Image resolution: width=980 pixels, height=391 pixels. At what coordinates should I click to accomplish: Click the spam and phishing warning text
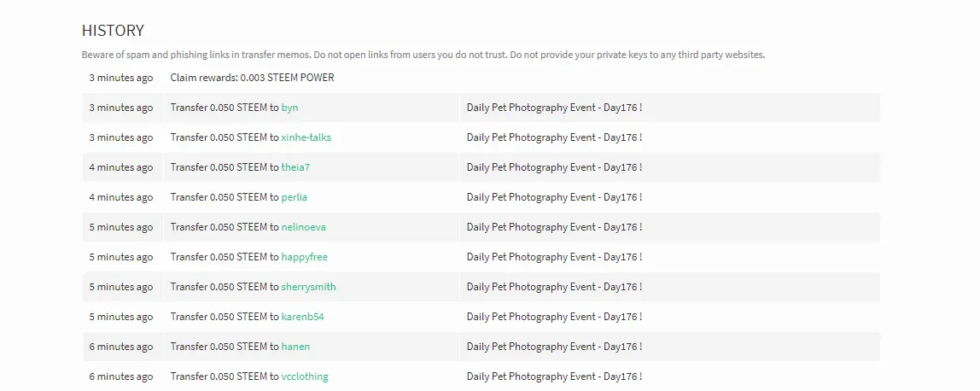tap(423, 55)
